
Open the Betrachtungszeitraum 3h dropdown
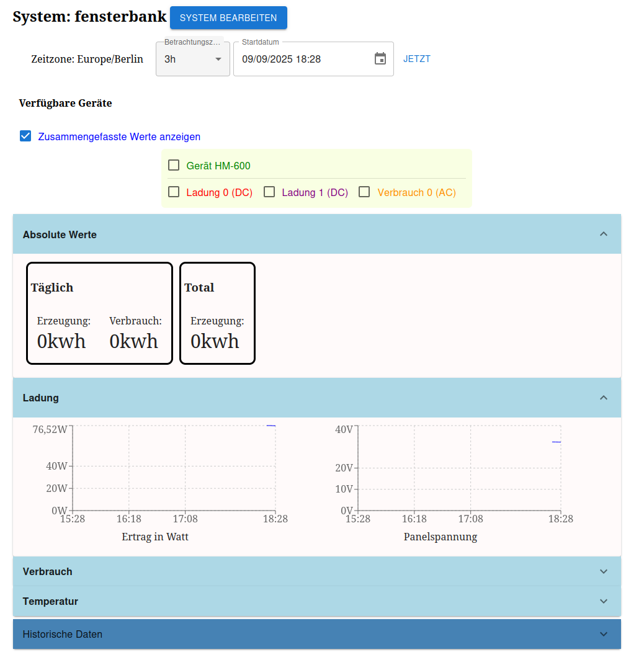point(192,60)
